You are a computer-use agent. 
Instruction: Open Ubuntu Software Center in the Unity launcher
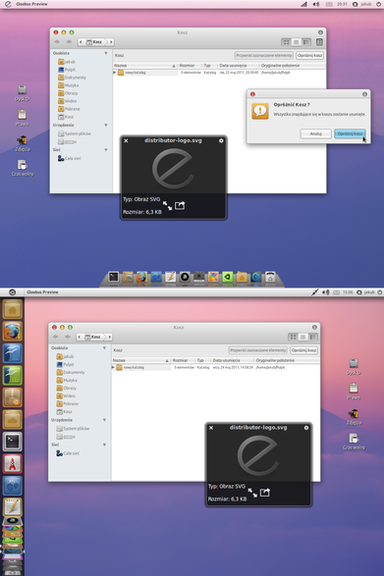click(13, 397)
